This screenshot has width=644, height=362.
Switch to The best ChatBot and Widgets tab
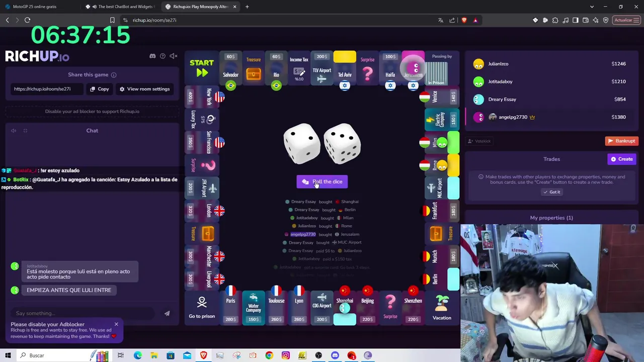click(x=121, y=7)
